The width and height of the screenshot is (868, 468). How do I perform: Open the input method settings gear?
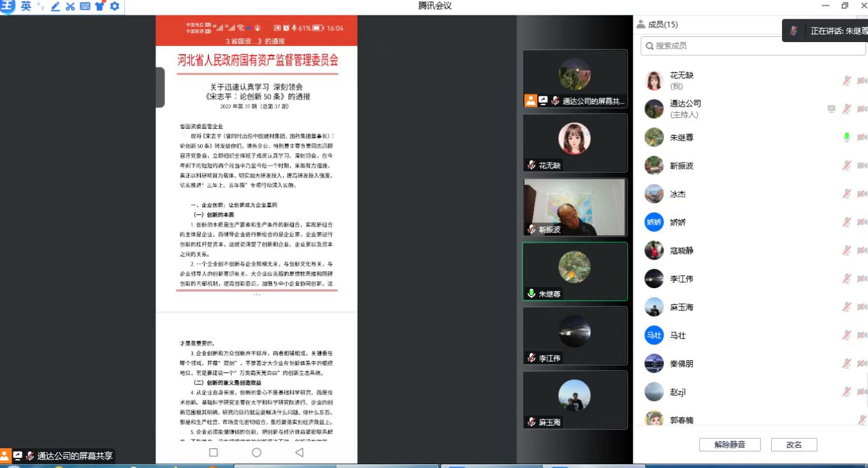coord(115,6)
